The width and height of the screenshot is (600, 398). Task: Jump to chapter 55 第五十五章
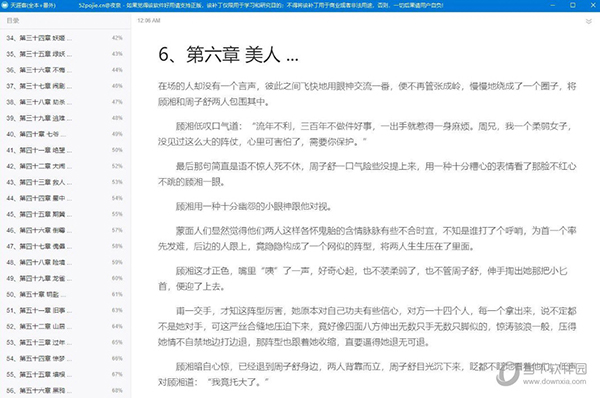(65, 374)
